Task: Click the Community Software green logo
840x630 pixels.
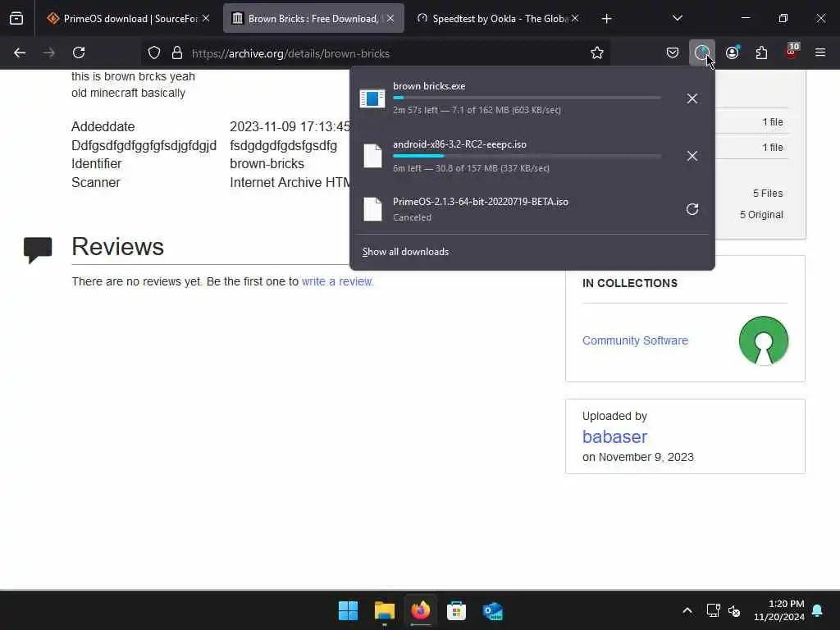Action: (x=764, y=340)
